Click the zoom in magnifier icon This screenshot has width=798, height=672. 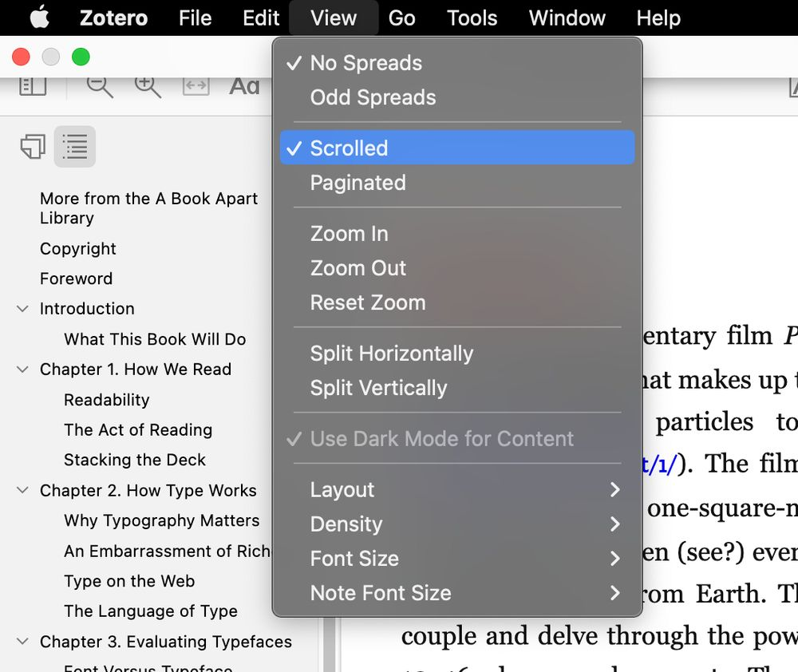148,85
